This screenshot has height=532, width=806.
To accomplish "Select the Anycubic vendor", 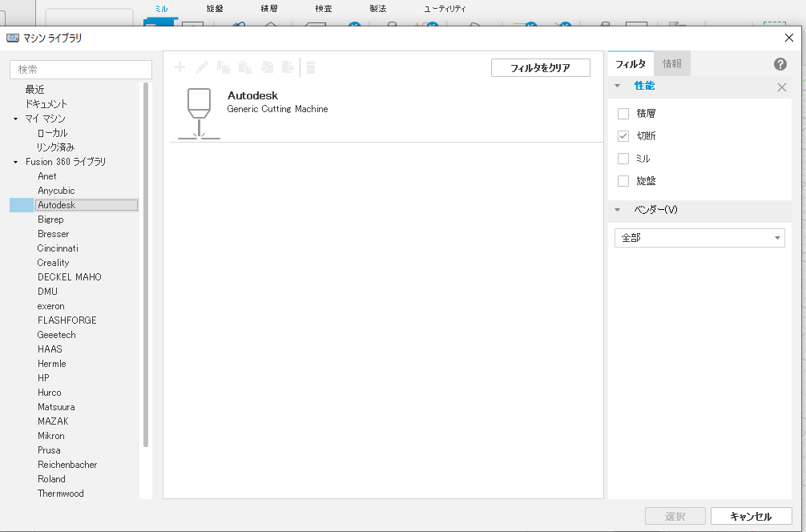I will click(x=56, y=191).
